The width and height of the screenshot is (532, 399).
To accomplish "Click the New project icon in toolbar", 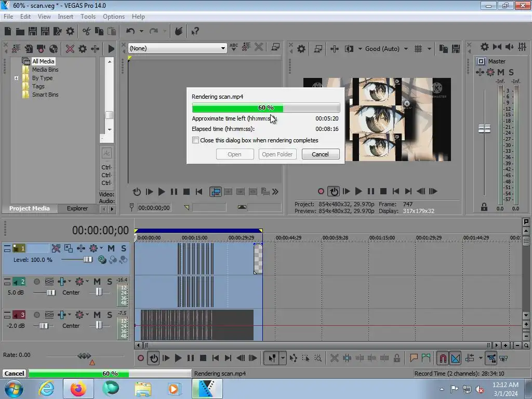I will point(8,31).
